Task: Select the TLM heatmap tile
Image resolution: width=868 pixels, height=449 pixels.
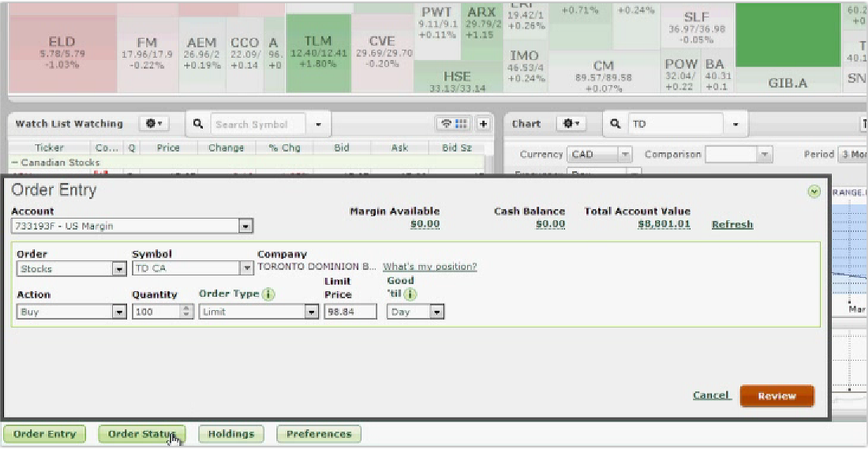Action: (318, 53)
